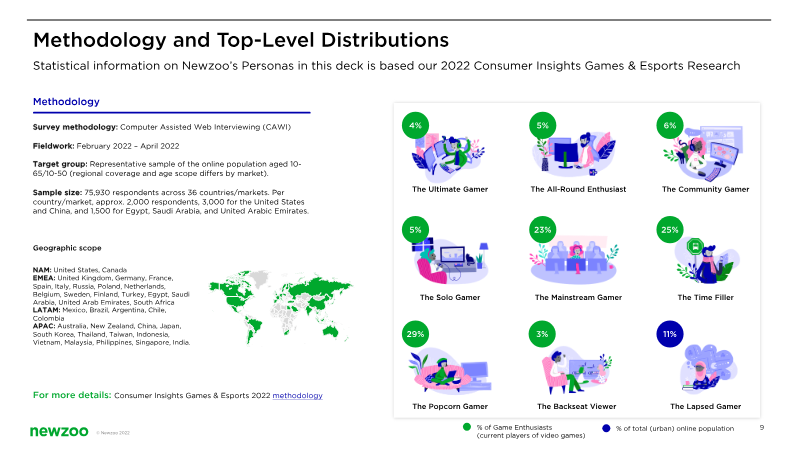Click the green legend dot for Game Enthusiasts

467,427
